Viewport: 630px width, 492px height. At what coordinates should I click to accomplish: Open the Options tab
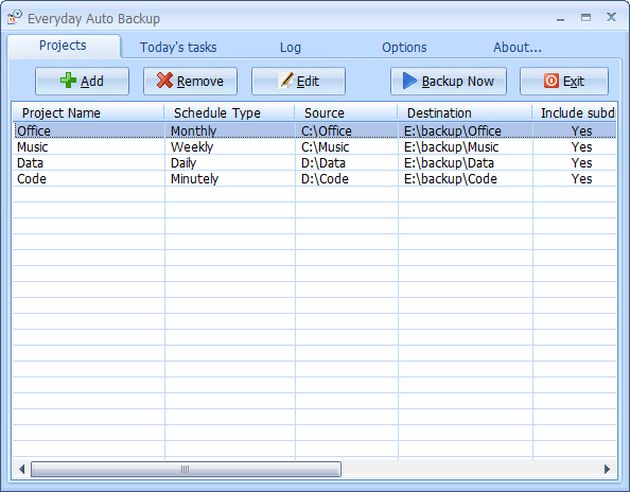point(404,47)
